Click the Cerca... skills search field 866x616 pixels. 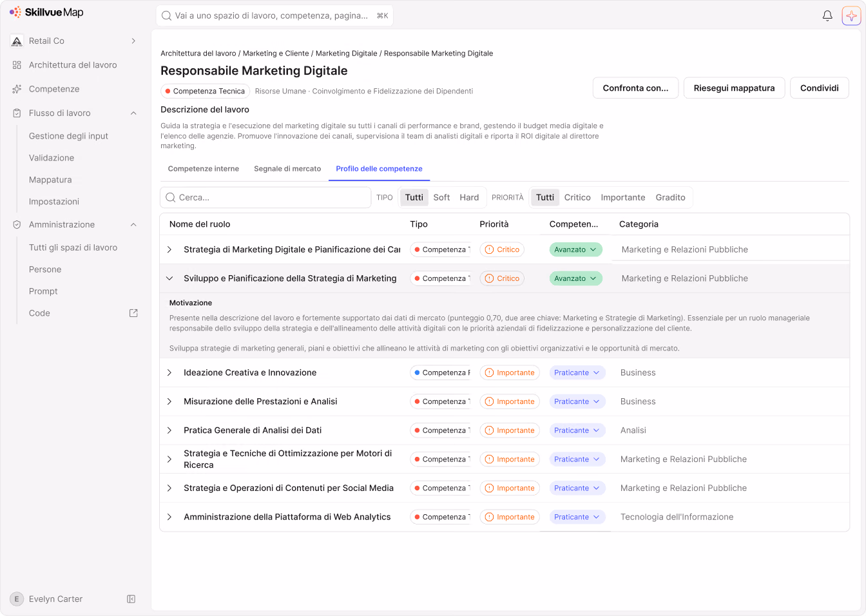(x=265, y=198)
